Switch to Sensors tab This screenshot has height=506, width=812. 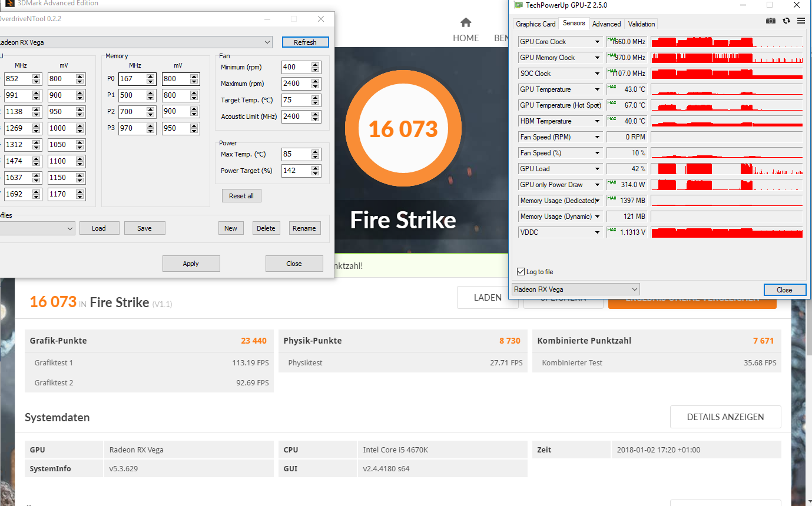point(574,23)
